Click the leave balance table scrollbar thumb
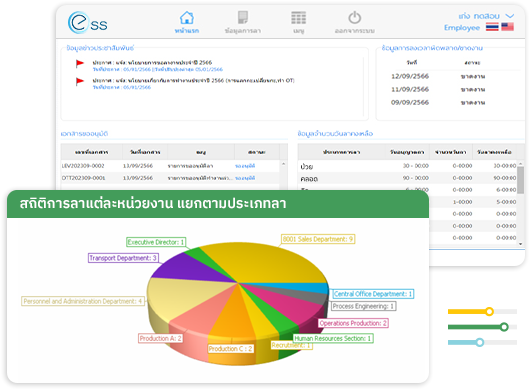The height and width of the screenshot is (391, 531). click(x=521, y=180)
